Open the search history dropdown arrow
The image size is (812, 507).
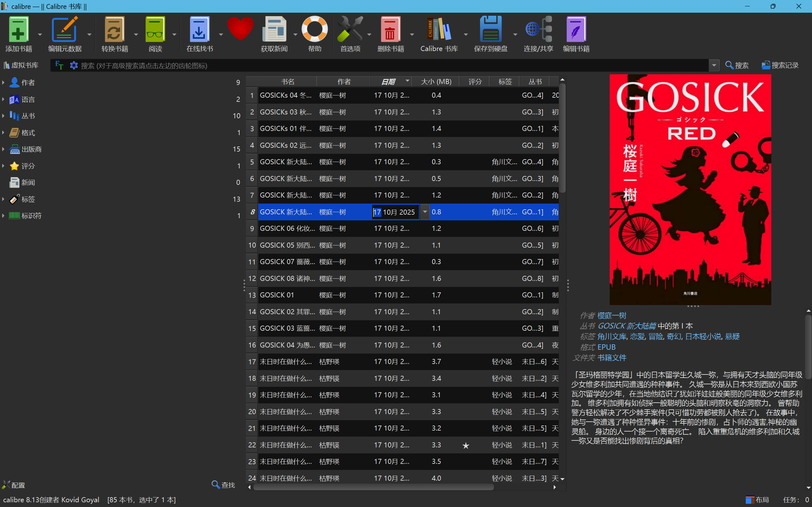point(714,65)
